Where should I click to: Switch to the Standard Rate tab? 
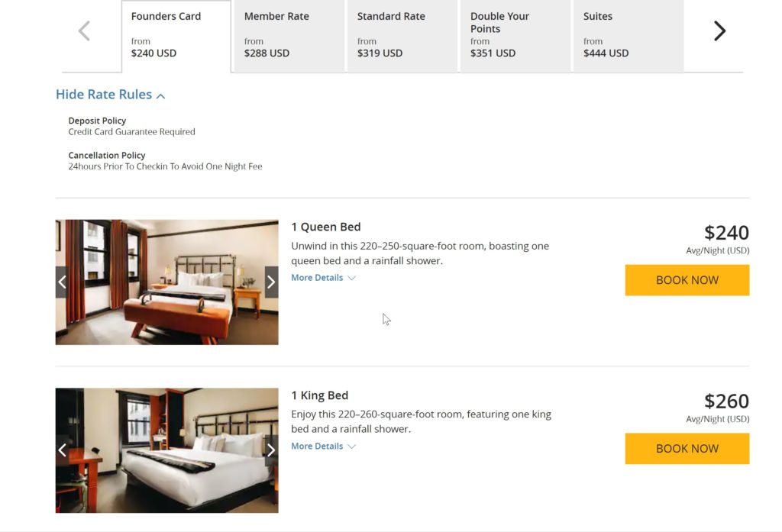[x=402, y=35]
